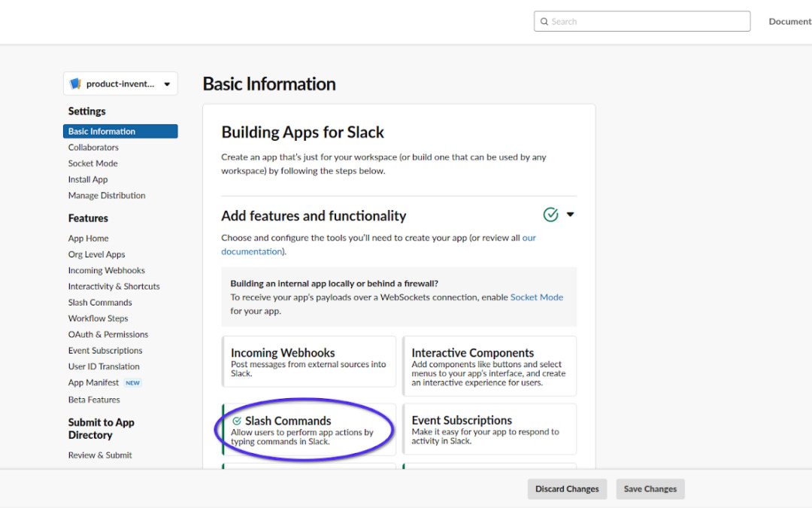
Task: Click the product-inventory app icon
Action: click(x=75, y=84)
